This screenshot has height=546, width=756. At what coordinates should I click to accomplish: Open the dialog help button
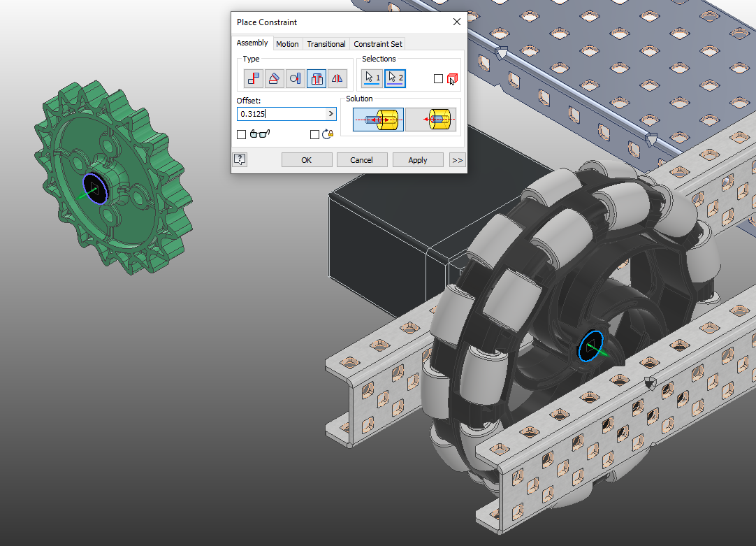pyautogui.click(x=240, y=159)
